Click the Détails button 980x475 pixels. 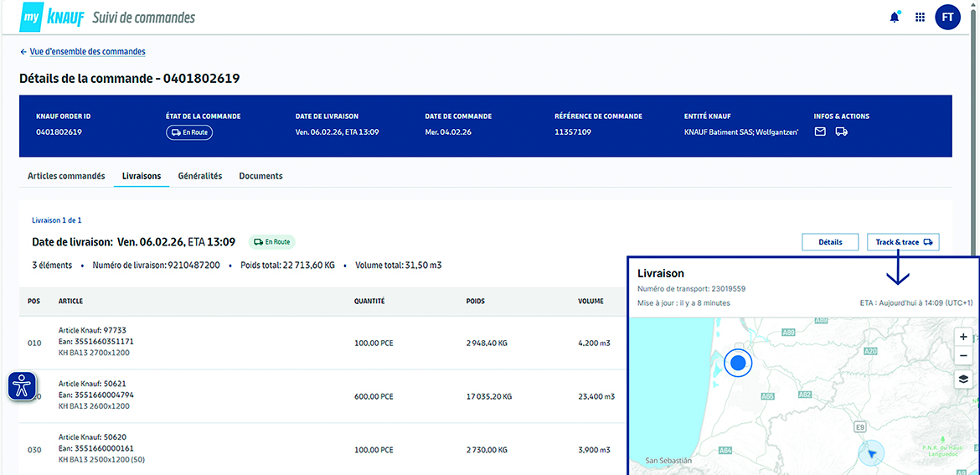click(x=830, y=242)
